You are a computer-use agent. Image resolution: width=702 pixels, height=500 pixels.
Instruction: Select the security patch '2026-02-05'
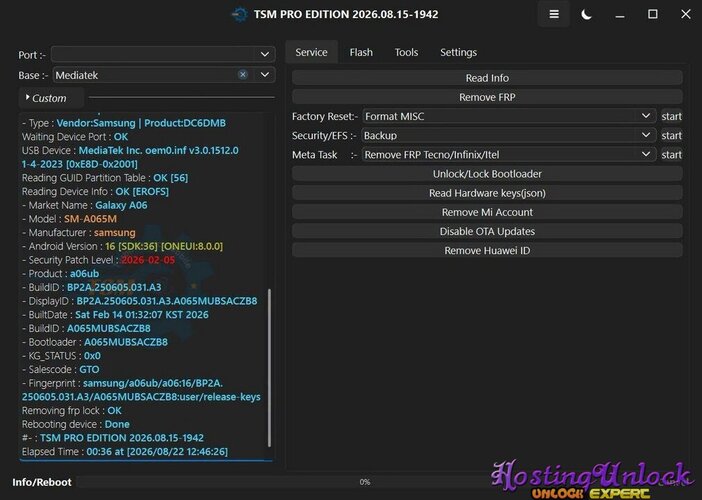click(148, 260)
